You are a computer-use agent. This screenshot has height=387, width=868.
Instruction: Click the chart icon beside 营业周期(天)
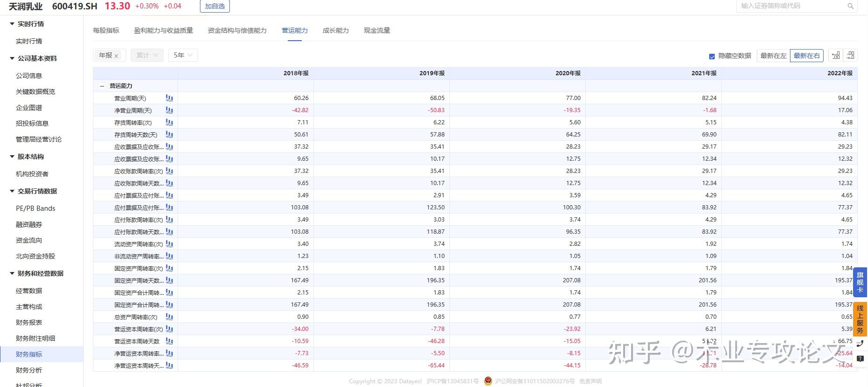tap(169, 98)
